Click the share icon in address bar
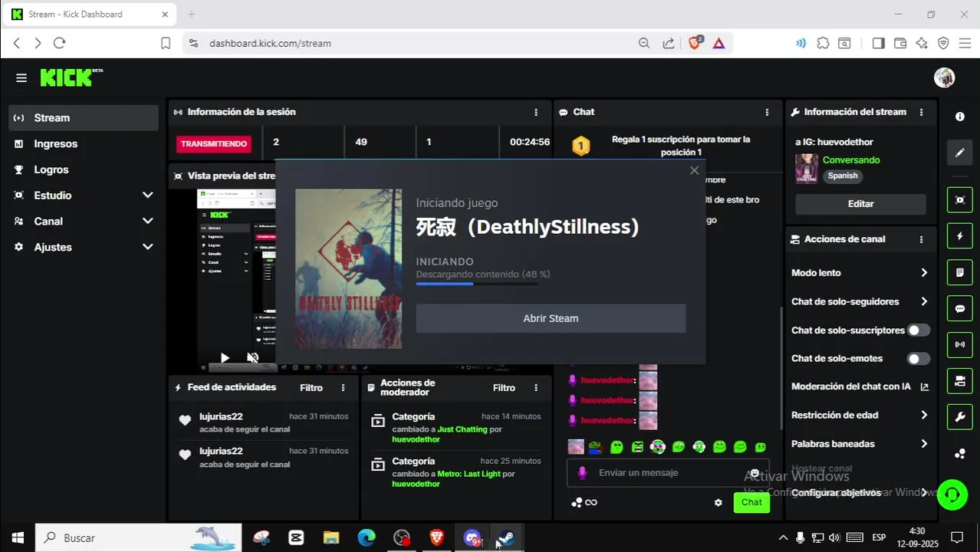The height and width of the screenshot is (552, 980). click(669, 44)
